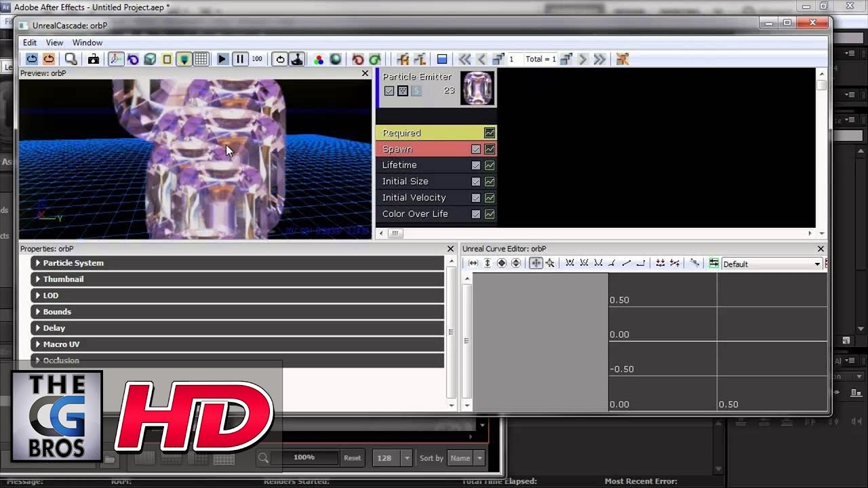Open the RGB background color icon

[319, 60]
